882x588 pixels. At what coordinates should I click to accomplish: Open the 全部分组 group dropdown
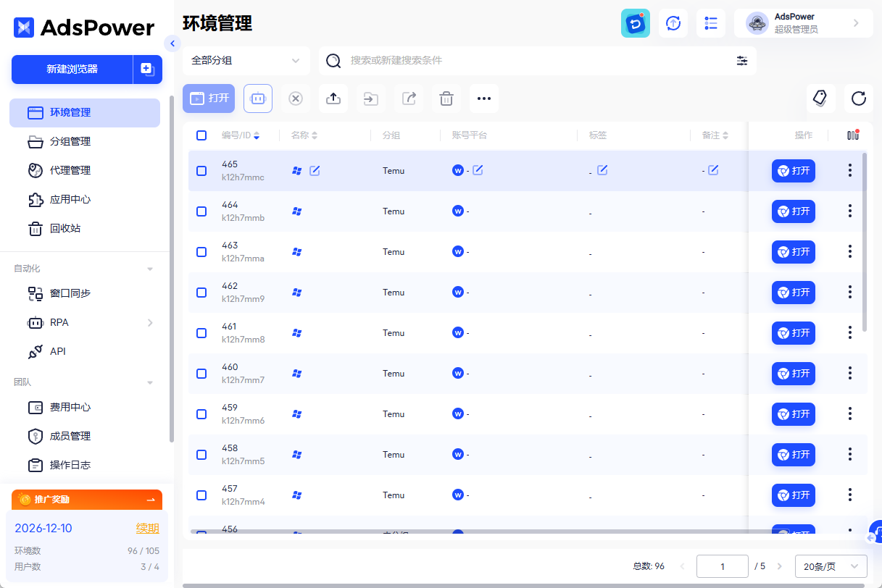[246, 61]
